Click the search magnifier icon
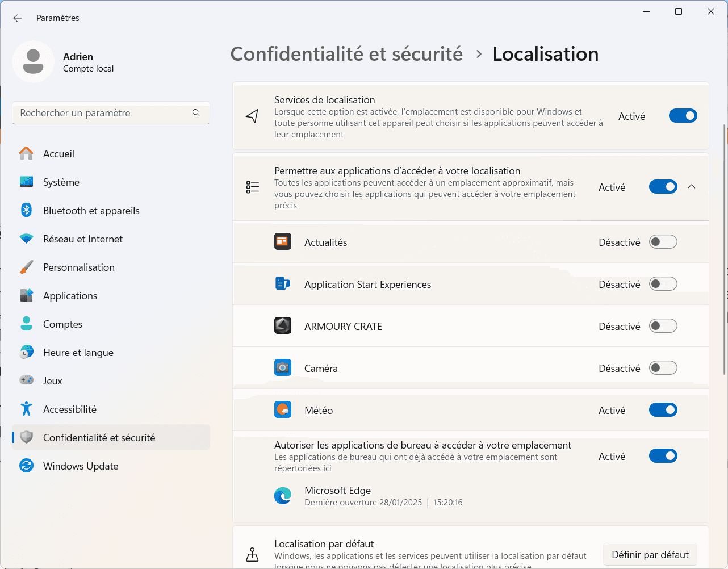Viewport: 728px width, 569px height. (196, 113)
